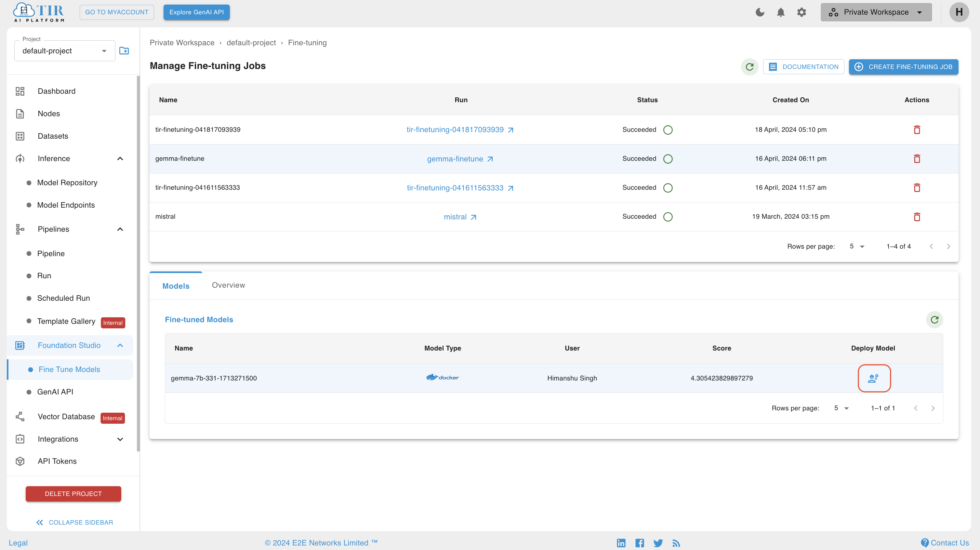This screenshot has height=550, width=980.
Task: Select the gemma-finetune job name cell
Action: pos(179,158)
